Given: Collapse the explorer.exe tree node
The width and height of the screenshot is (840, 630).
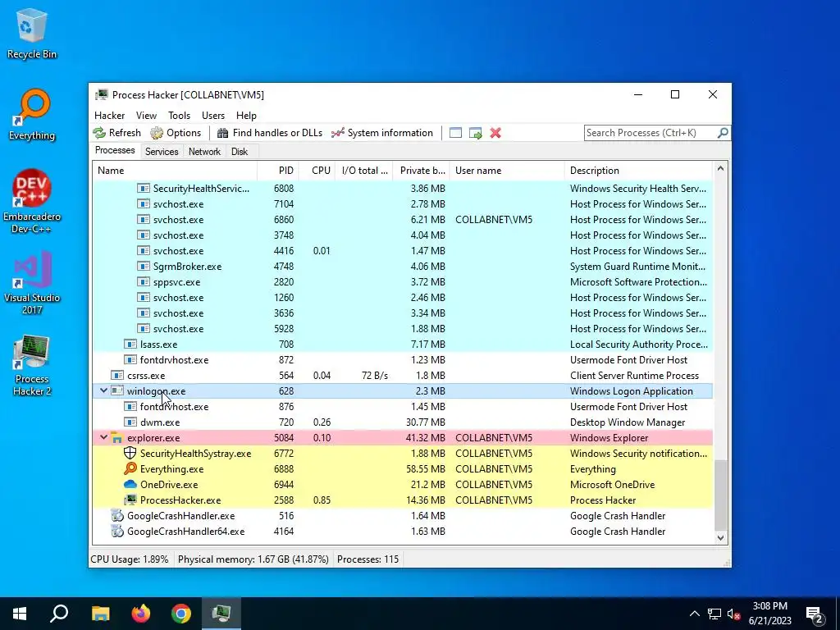Looking at the screenshot, I should (x=103, y=438).
